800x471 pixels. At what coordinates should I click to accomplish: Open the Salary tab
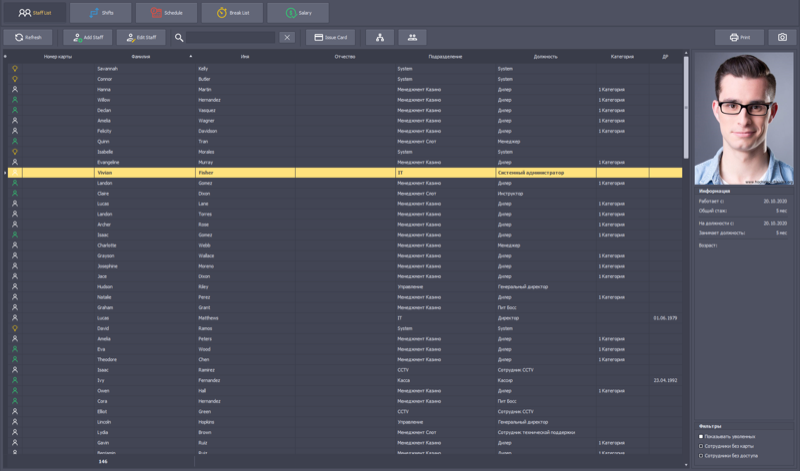pos(298,12)
